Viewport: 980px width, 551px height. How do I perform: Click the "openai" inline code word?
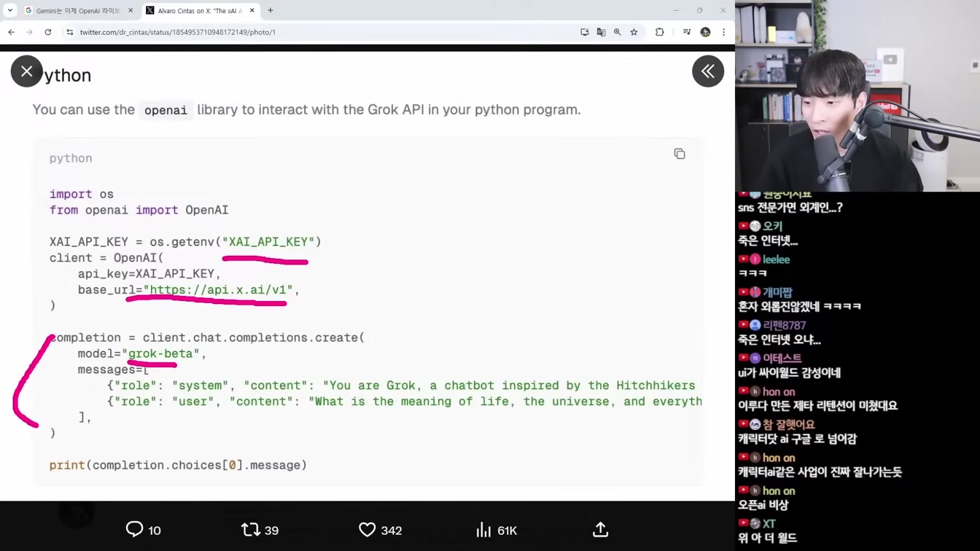[x=166, y=110]
